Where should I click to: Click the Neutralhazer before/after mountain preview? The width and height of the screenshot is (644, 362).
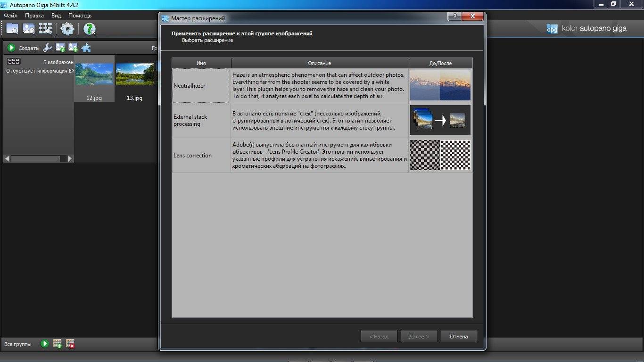pos(440,85)
